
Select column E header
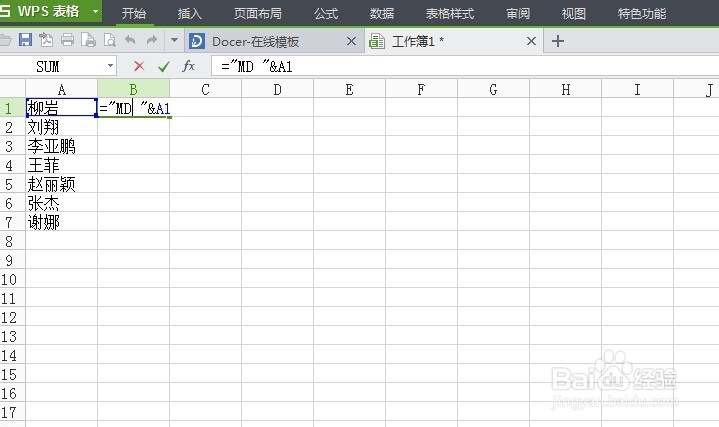pyautogui.click(x=349, y=89)
